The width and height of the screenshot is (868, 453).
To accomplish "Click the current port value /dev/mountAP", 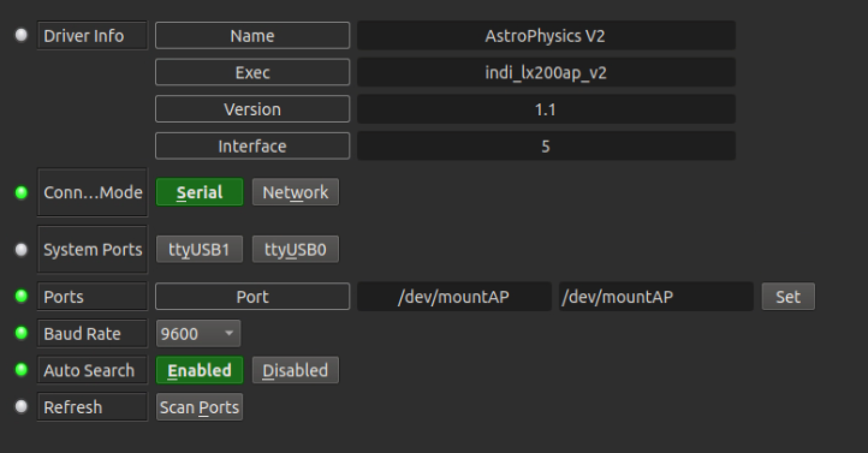I will tap(454, 296).
